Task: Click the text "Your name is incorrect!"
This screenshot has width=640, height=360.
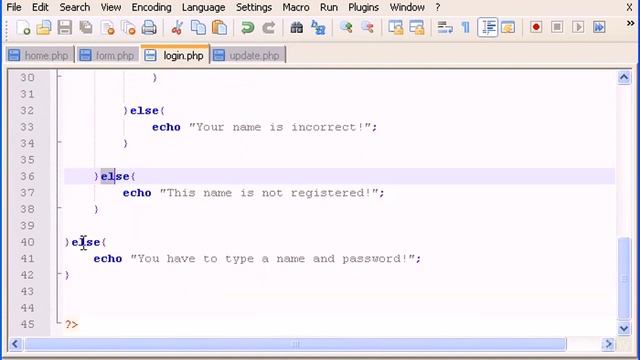Action: tap(280, 127)
